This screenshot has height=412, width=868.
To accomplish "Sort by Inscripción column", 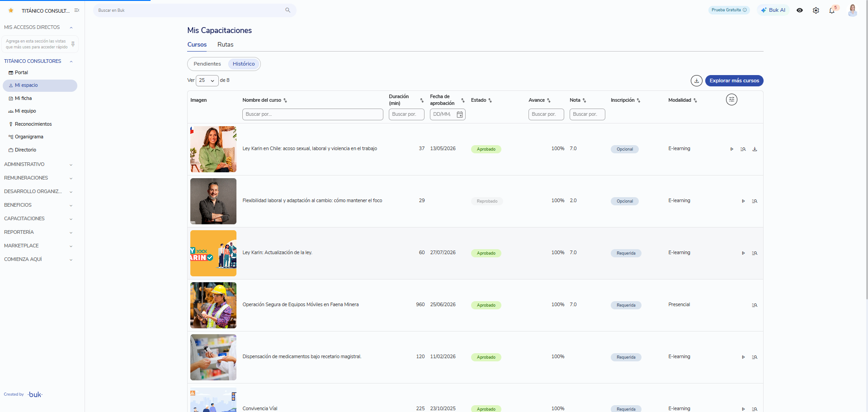I will pyautogui.click(x=638, y=100).
